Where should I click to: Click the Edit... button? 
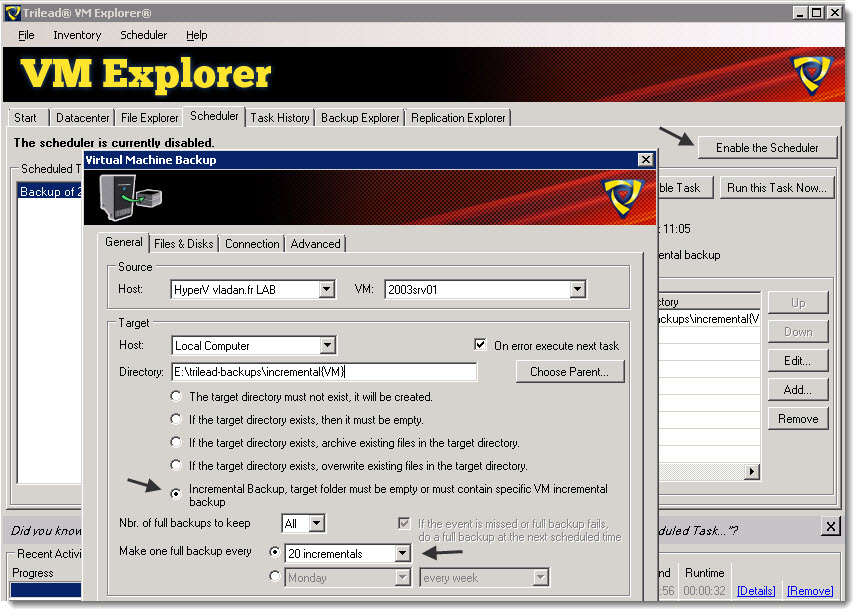(797, 360)
